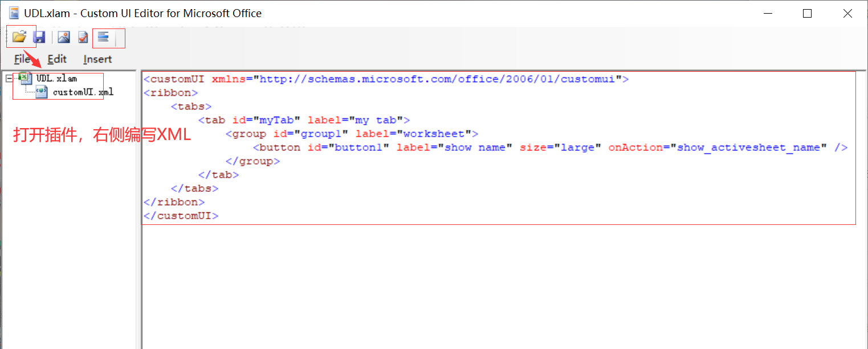Click the closing </tabs> tag line
The image size is (868, 349).
coord(194,188)
